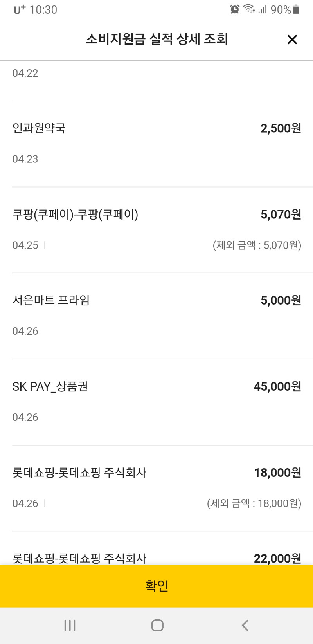Image resolution: width=313 pixels, height=644 pixels.
Task: Tap the Android home navigation icon
Action: click(x=157, y=625)
